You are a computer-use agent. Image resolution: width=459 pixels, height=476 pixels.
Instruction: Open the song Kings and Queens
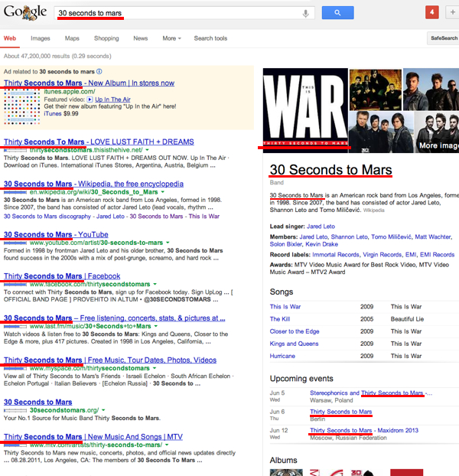point(295,344)
